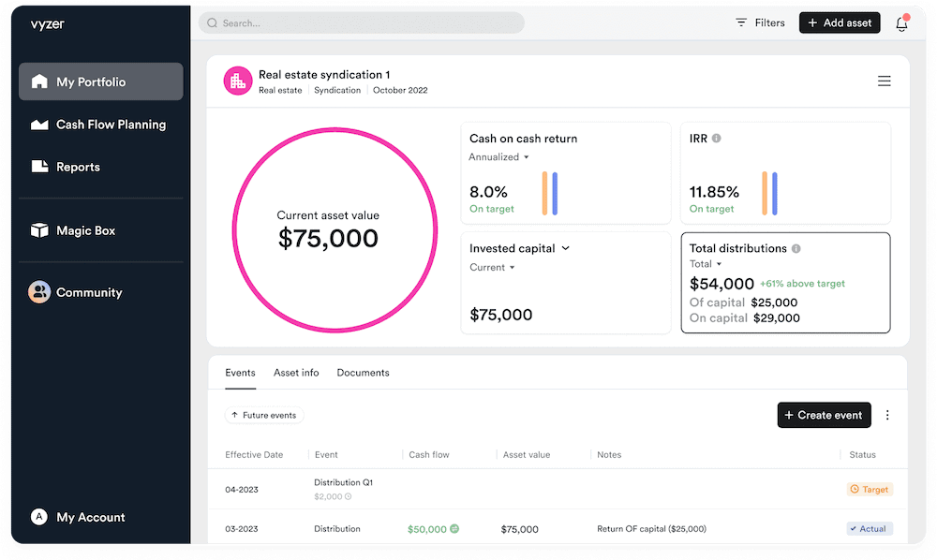Click the Add asset button
The image size is (937, 560).
click(x=840, y=22)
